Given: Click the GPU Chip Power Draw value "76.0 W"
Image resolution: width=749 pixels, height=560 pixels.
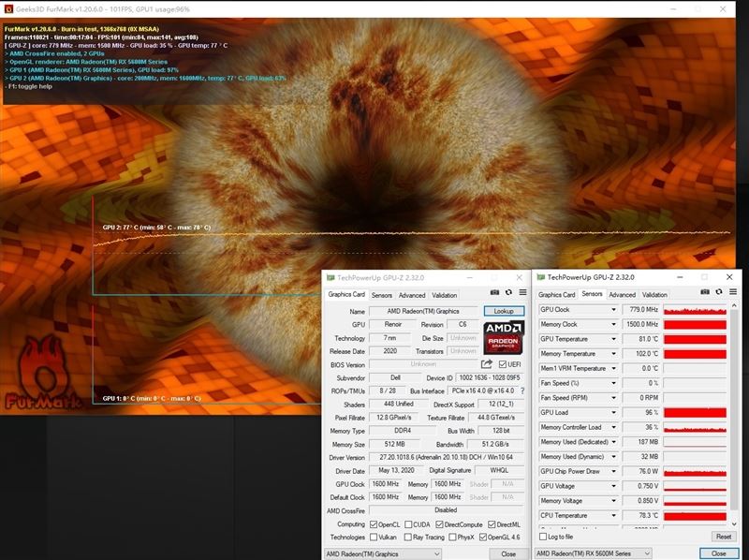Looking at the screenshot, I should 641,472.
